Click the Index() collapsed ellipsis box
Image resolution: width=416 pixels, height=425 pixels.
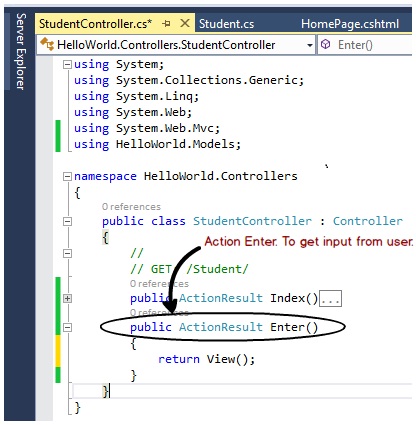(330, 298)
